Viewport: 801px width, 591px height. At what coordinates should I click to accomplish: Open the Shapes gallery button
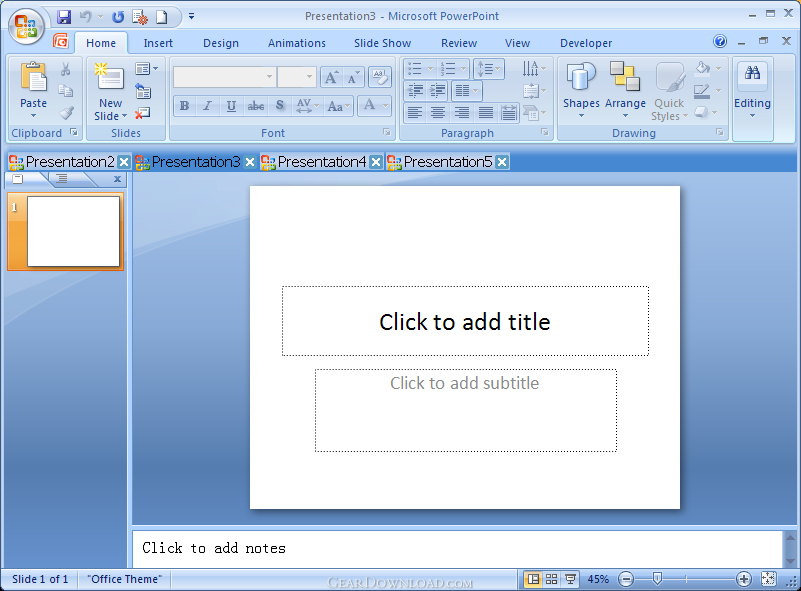point(581,91)
